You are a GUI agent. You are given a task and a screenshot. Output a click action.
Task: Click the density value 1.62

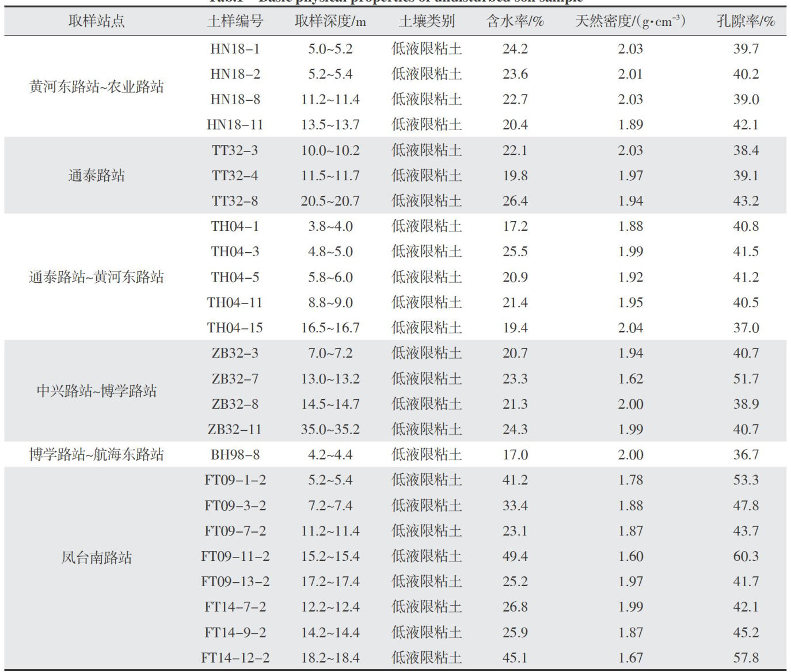630,379
